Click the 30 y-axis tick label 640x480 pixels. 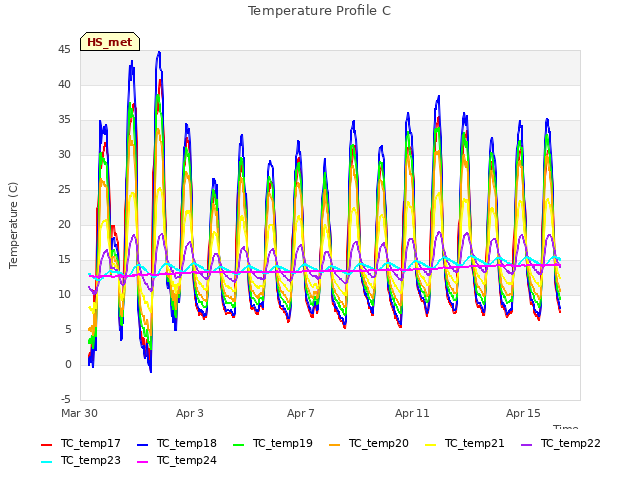[64, 155]
